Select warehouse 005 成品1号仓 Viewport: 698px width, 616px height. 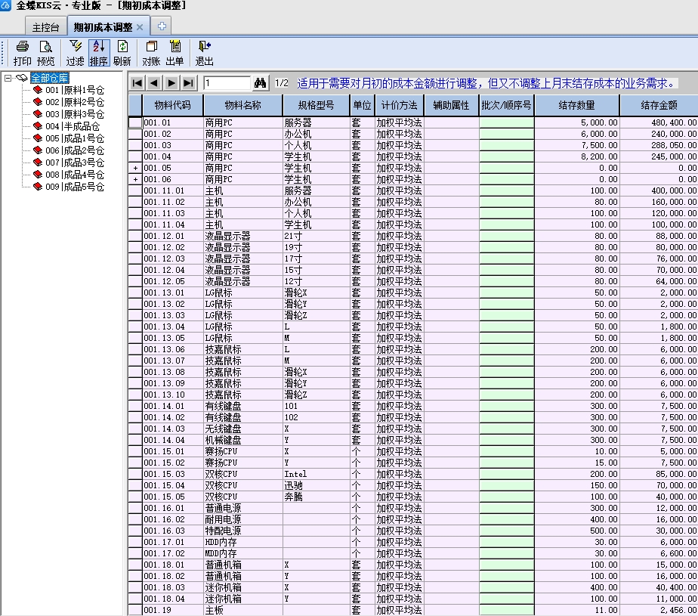pyautogui.click(x=75, y=138)
